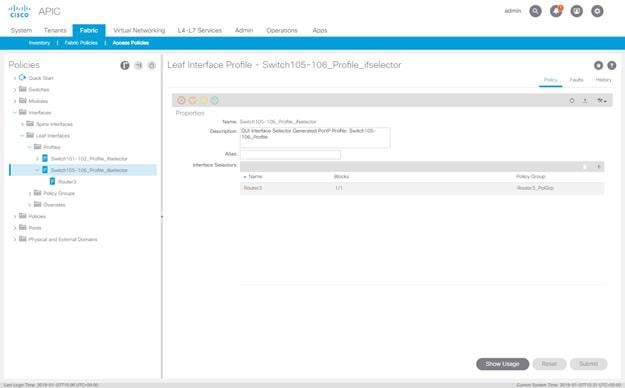
Task: Click the Router3_PolGrp policy group cell
Action: pos(535,188)
